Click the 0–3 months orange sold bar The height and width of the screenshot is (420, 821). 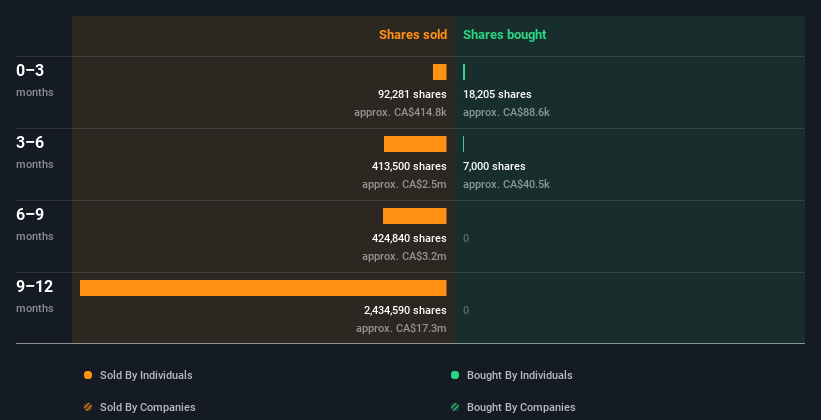pos(440,72)
